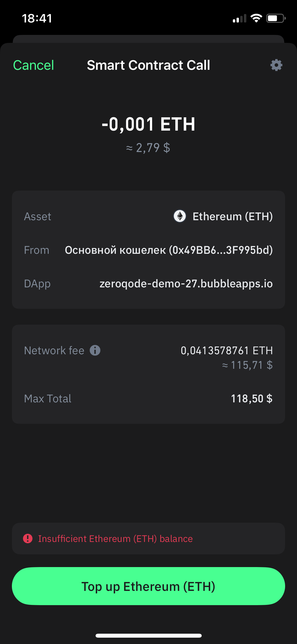This screenshot has height=644, width=297.
Task: Select the Asset row Ethereum (ETH)
Action: (x=148, y=216)
